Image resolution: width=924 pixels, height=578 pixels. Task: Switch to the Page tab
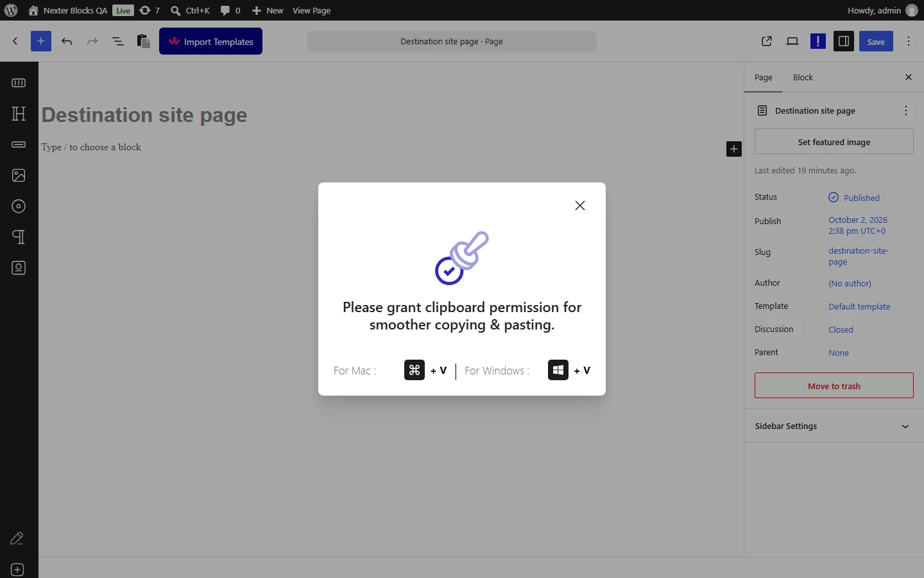(x=764, y=78)
